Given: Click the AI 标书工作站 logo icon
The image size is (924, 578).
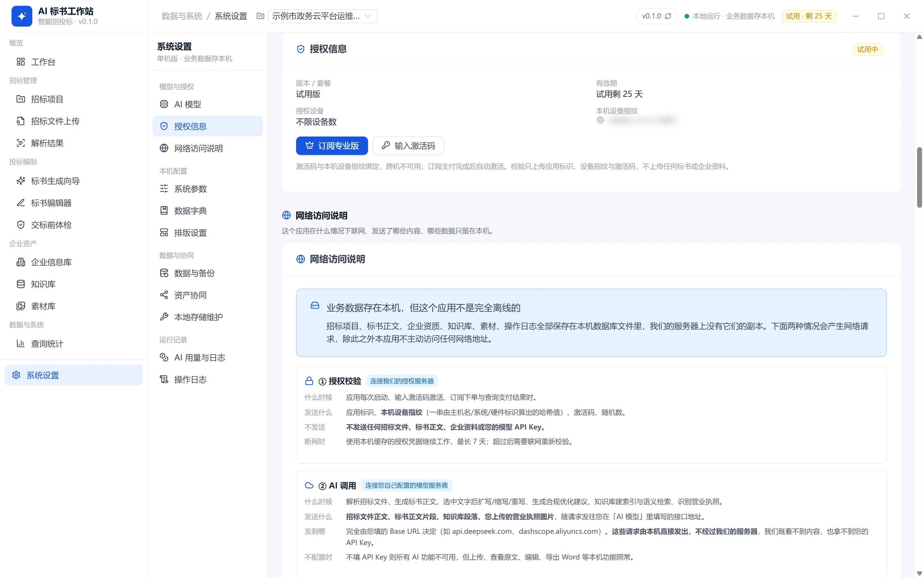Looking at the screenshot, I should click(22, 16).
